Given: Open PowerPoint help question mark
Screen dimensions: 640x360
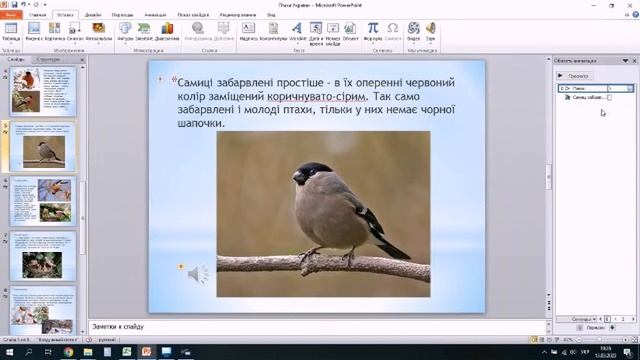Looking at the screenshot, I should click(636, 14).
